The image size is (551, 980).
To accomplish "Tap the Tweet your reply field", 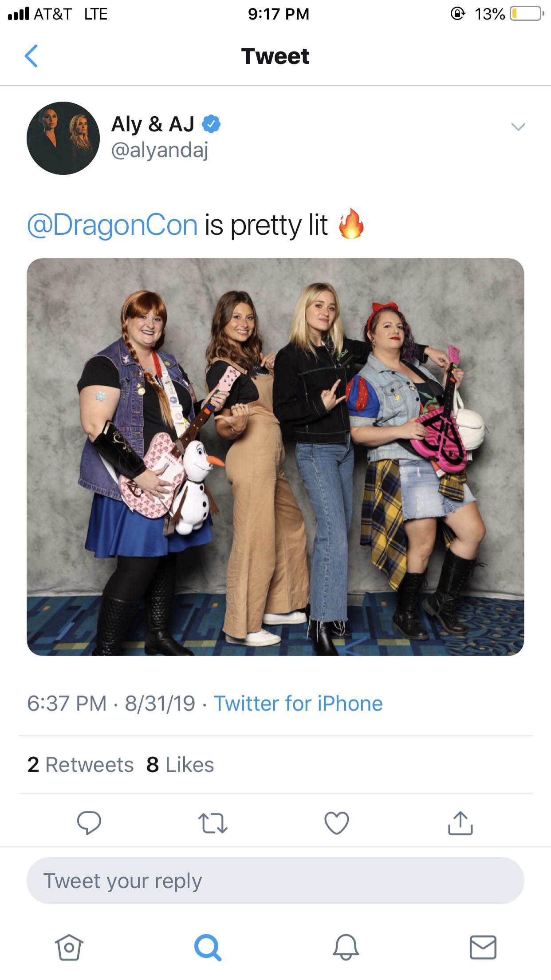I will click(275, 881).
